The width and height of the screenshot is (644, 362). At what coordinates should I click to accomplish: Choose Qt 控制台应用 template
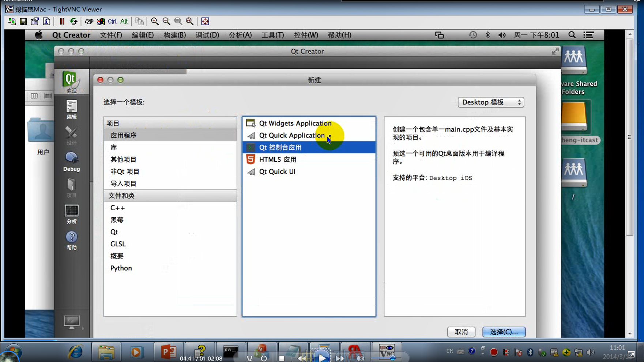309,147
